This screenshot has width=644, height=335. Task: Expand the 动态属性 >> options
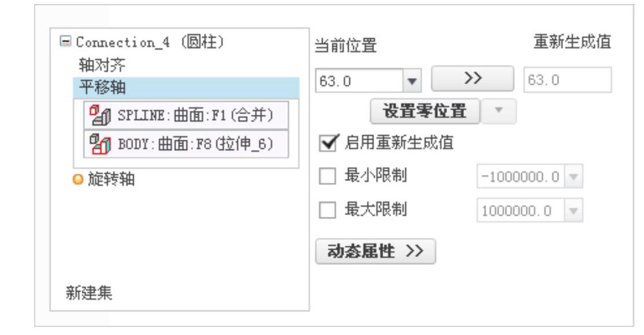pos(375,251)
